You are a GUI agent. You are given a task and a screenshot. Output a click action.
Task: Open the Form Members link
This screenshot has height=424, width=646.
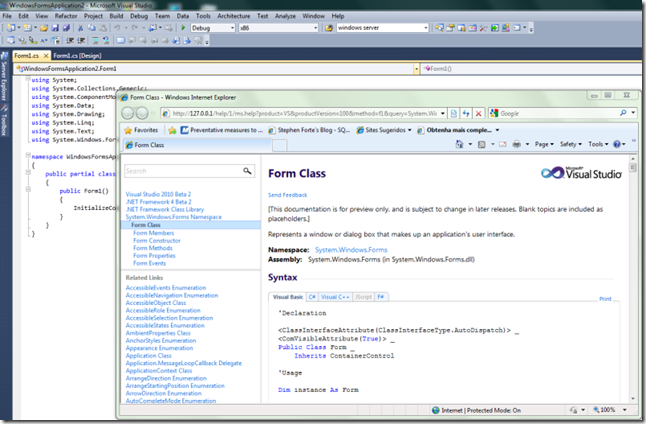(153, 233)
